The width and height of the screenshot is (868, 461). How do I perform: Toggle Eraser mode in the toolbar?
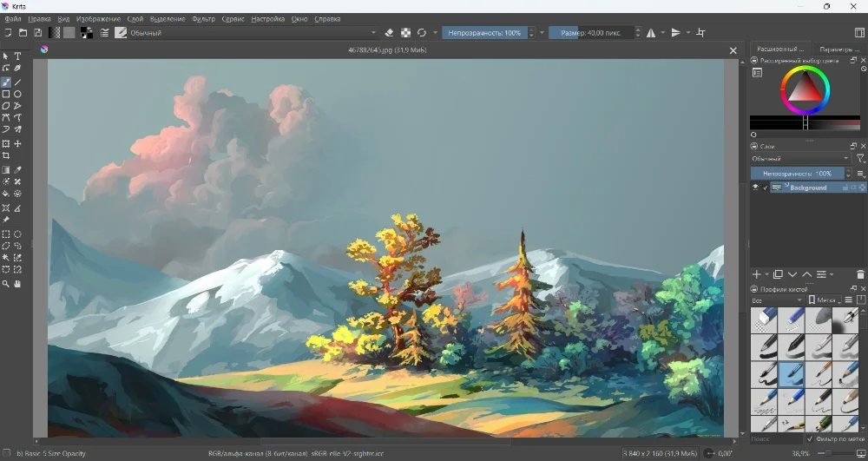coord(389,33)
